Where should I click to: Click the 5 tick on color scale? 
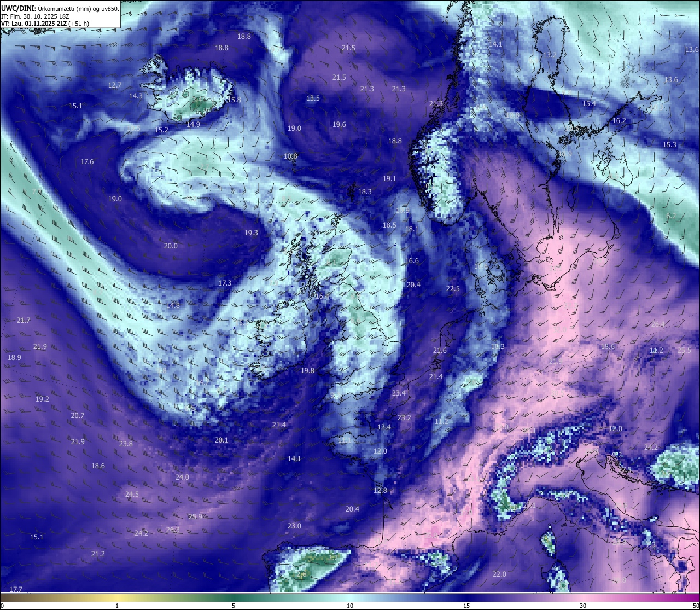(x=234, y=606)
